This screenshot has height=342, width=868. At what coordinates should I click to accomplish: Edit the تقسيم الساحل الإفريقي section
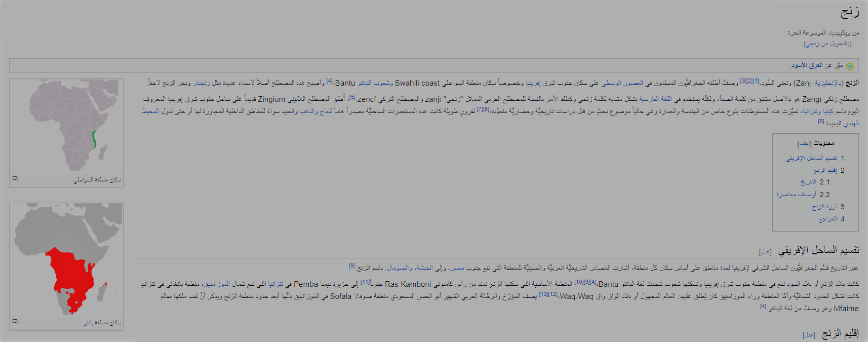click(765, 252)
